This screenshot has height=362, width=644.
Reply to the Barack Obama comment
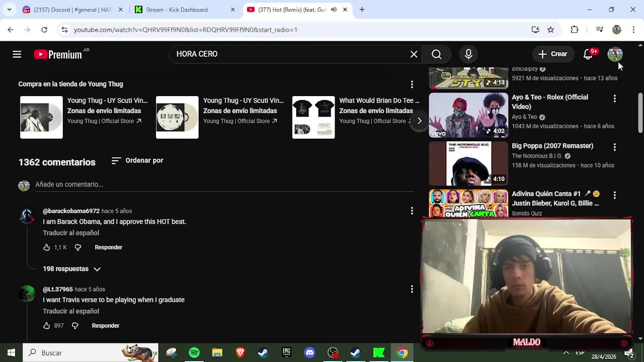click(x=108, y=247)
